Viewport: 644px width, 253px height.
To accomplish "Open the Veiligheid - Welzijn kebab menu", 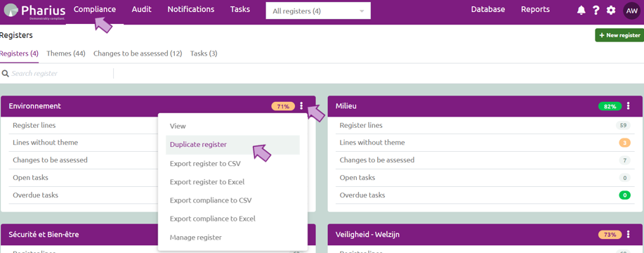I will pyautogui.click(x=629, y=235).
